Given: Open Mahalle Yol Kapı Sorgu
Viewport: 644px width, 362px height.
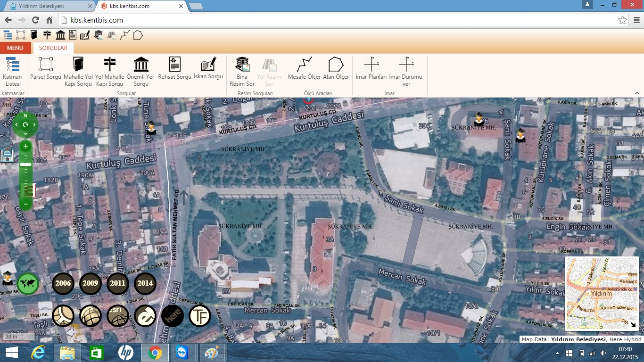Looking at the screenshot, I should [x=78, y=72].
